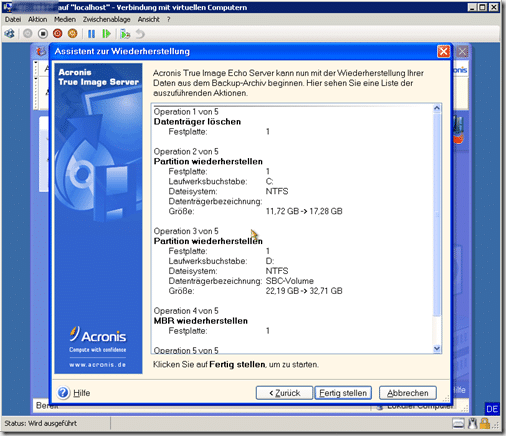Click the Turn Off (stop) toolbar icon
Image resolution: width=506 pixels, height=436 pixels.
point(43,33)
